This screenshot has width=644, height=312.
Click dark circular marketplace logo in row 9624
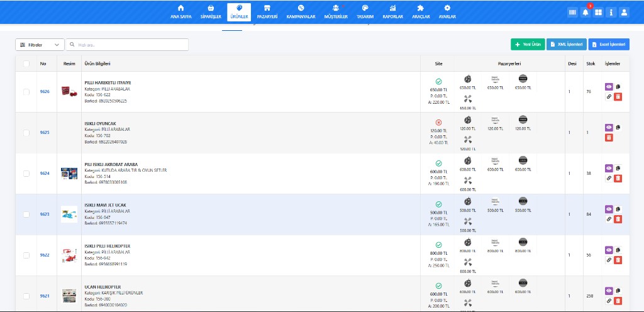pyautogui.click(x=523, y=160)
